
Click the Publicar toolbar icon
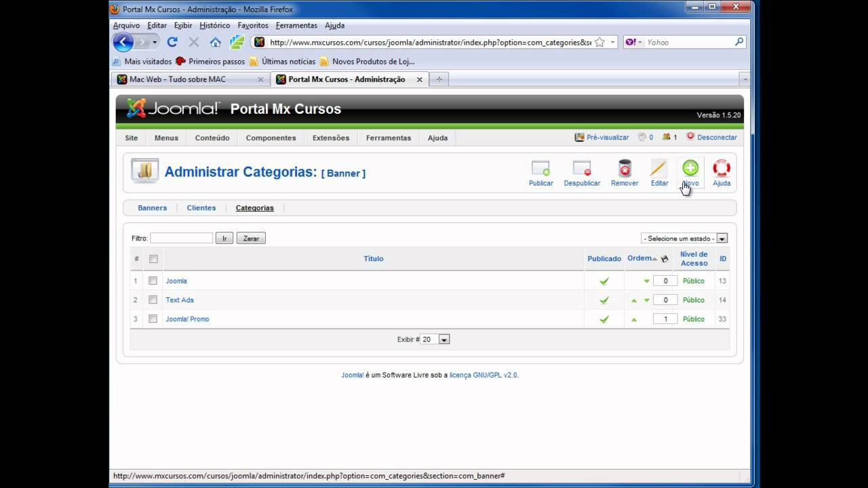coord(540,169)
